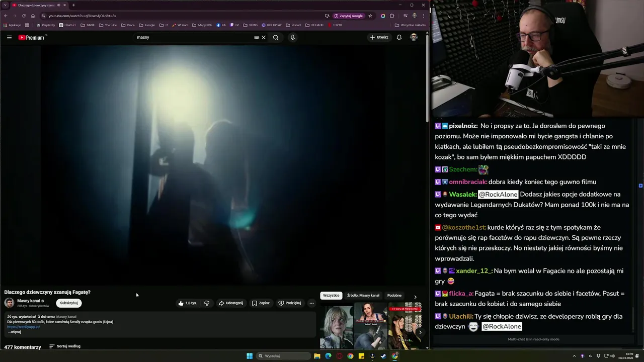
Task: Run the search with the magnifier button
Action: coord(276,37)
